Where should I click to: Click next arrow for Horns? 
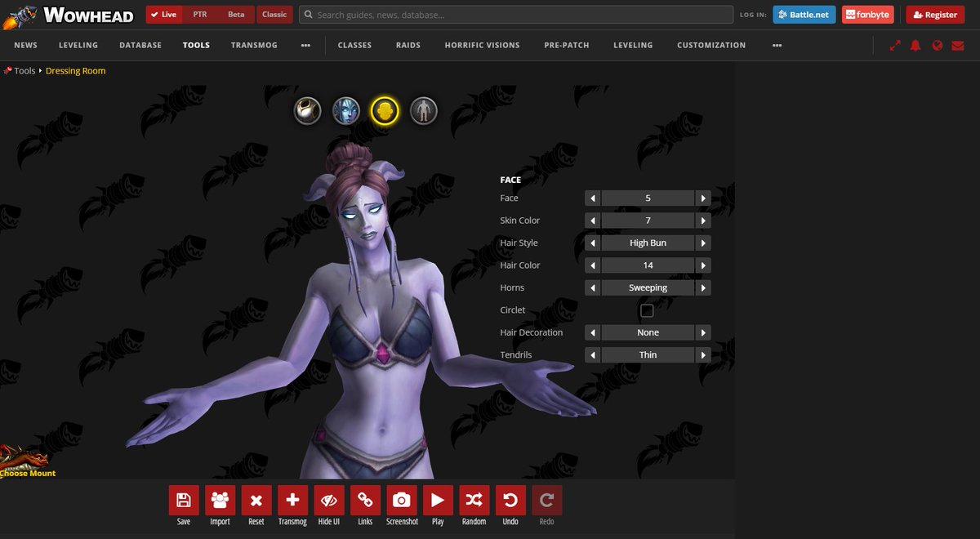703,287
